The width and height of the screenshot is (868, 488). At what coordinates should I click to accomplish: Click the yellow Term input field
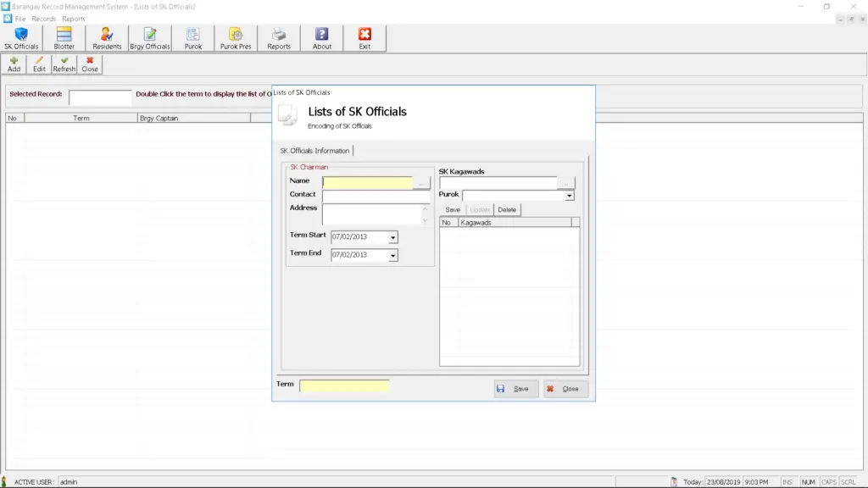pos(344,386)
